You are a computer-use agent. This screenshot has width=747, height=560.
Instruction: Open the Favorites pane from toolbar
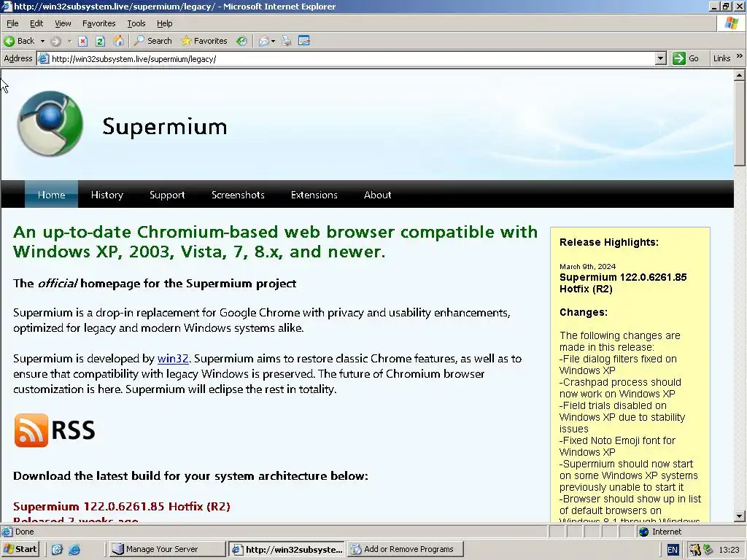coord(204,41)
